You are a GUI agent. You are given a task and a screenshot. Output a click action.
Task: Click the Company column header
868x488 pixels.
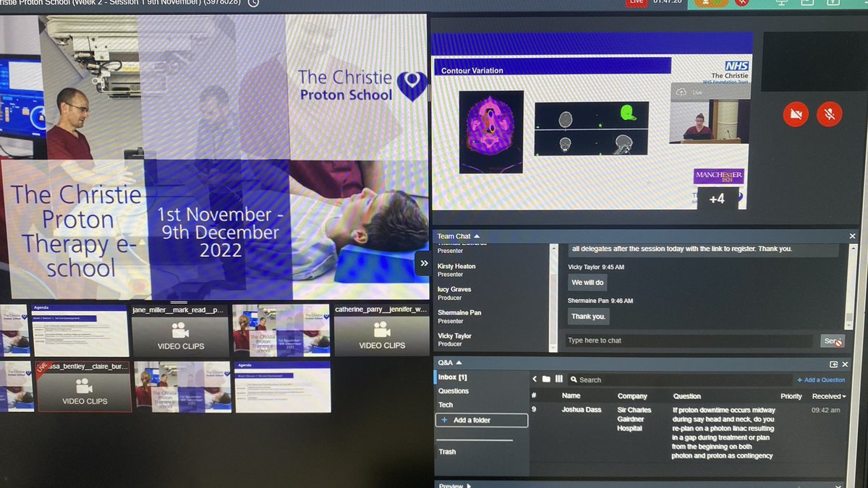tap(632, 396)
